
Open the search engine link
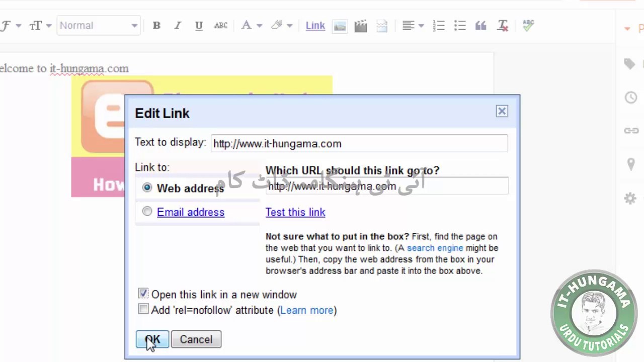(x=435, y=248)
